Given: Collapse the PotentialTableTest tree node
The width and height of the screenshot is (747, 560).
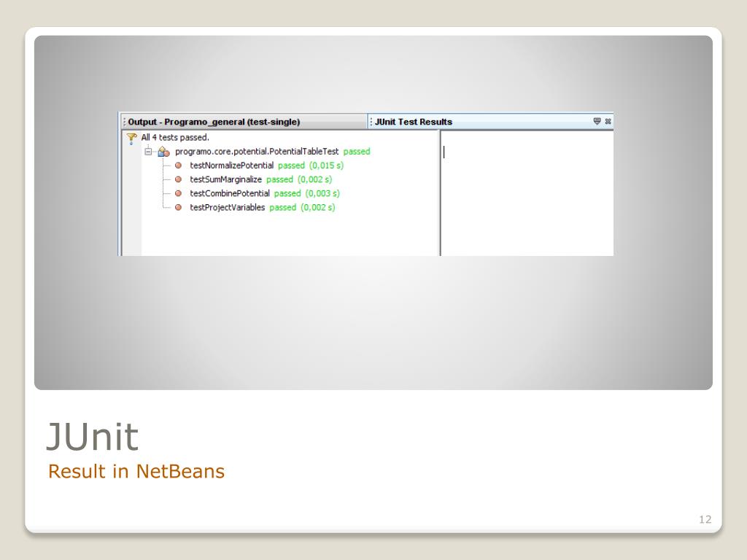Looking at the screenshot, I should [148, 152].
